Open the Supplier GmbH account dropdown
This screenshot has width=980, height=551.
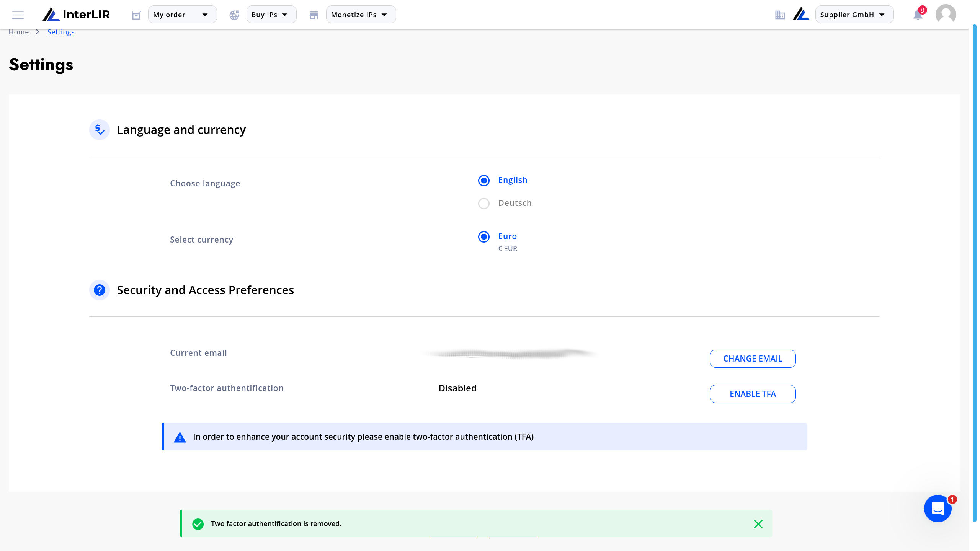click(854, 15)
